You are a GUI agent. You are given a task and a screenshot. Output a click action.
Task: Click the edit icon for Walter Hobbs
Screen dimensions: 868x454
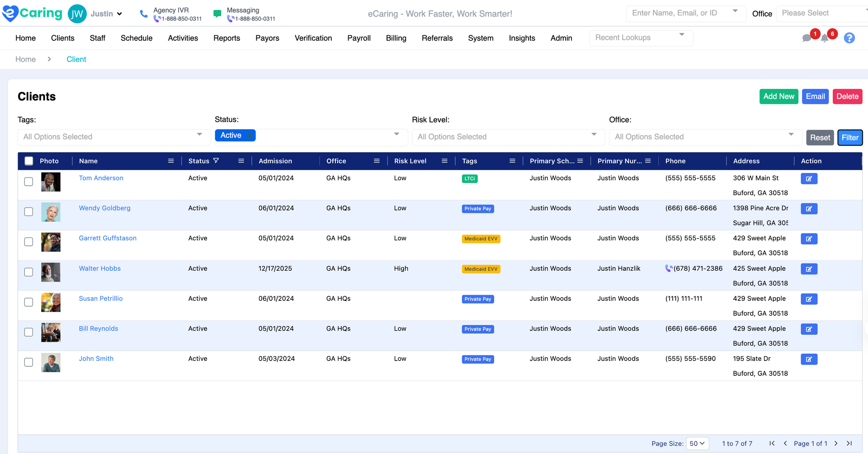[x=809, y=269]
